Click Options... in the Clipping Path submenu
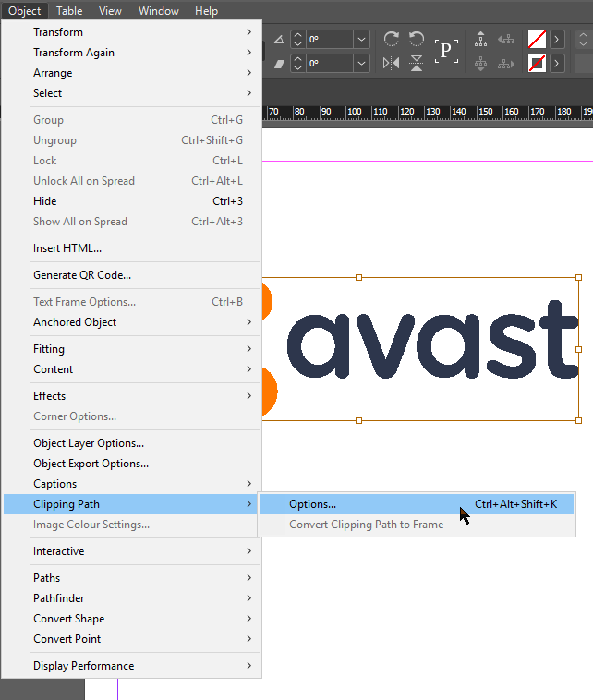The image size is (593, 700). click(417, 504)
